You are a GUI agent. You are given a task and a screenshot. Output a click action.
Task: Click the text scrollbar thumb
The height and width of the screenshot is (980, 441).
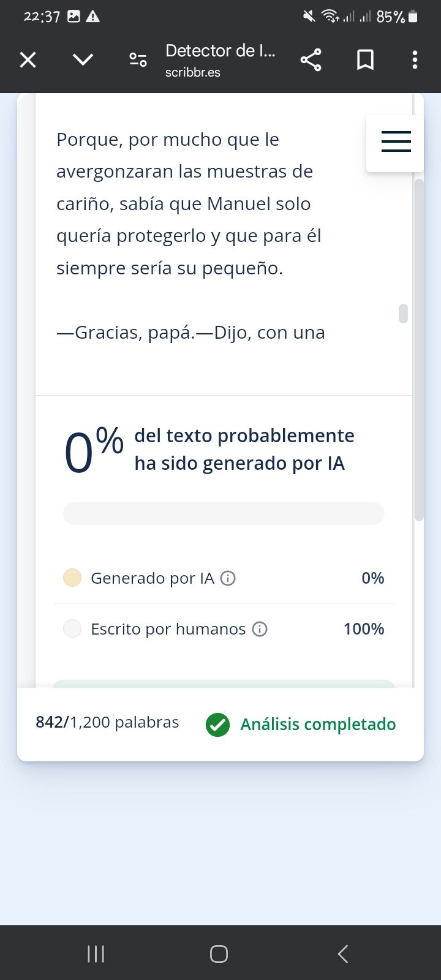pos(403,313)
